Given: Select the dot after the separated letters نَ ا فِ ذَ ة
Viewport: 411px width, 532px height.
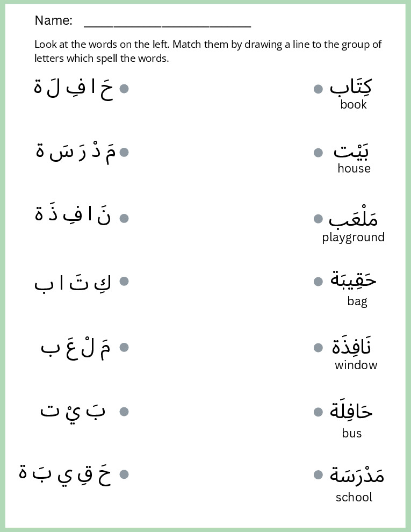Looking at the screenshot, I should click(x=124, y=218).
